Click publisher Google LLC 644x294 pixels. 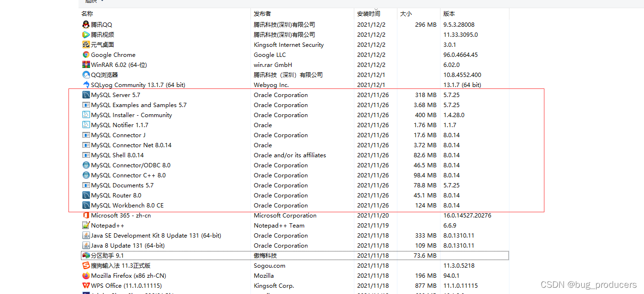(270, 54)
